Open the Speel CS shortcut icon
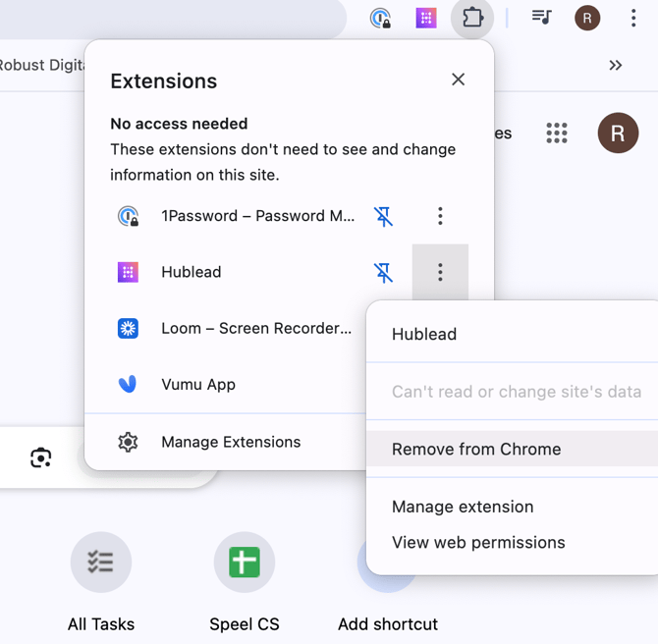 (x=245, y=563)
